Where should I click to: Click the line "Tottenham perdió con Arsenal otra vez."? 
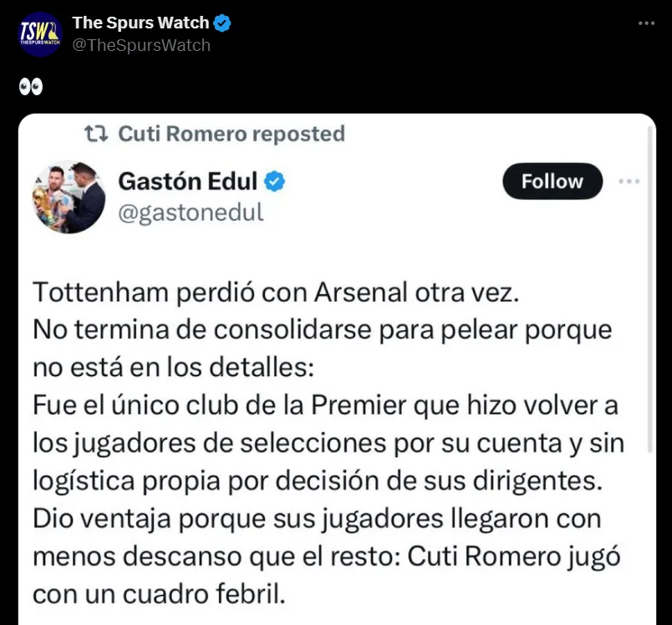pyautogui.click(x=276, y=292)
